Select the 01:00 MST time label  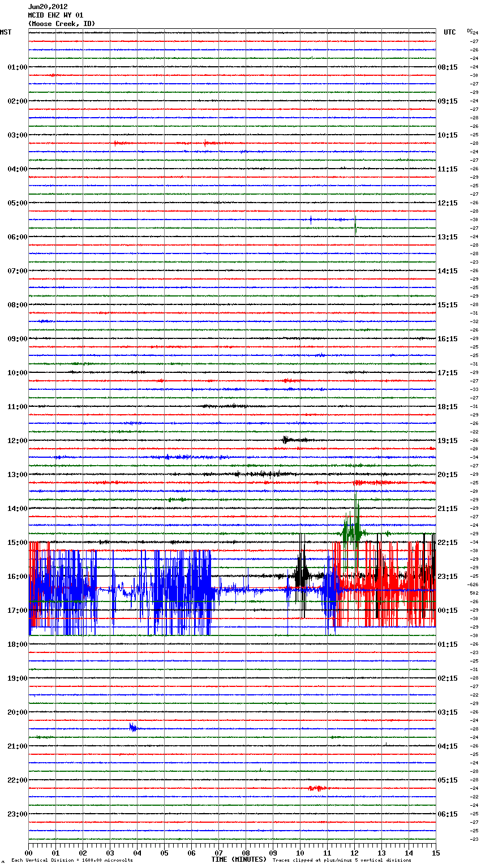point(18,67)
